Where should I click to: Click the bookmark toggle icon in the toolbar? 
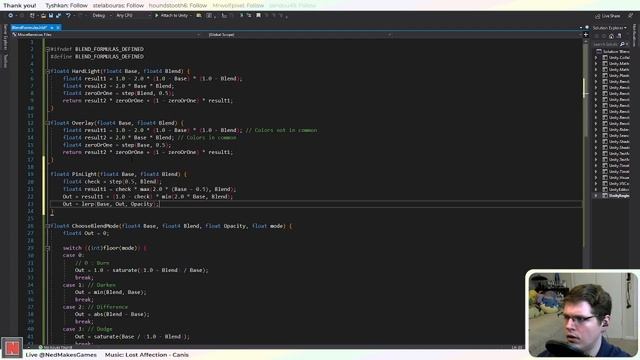tap(258, 16)
